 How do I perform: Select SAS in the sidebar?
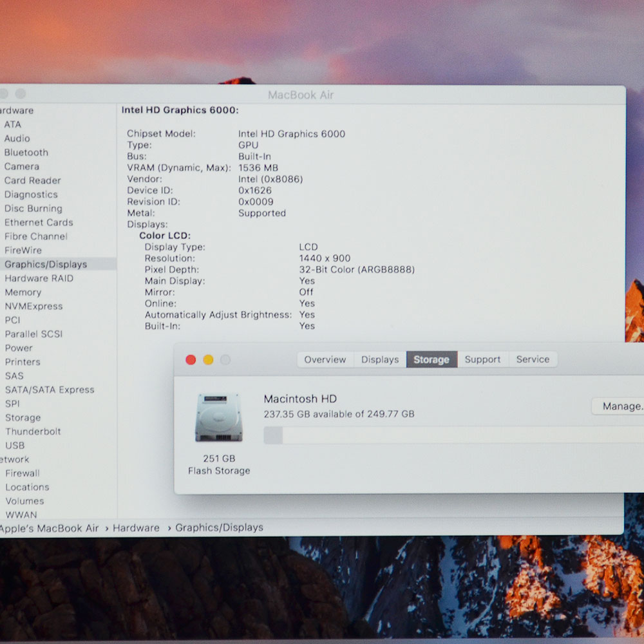14,376
